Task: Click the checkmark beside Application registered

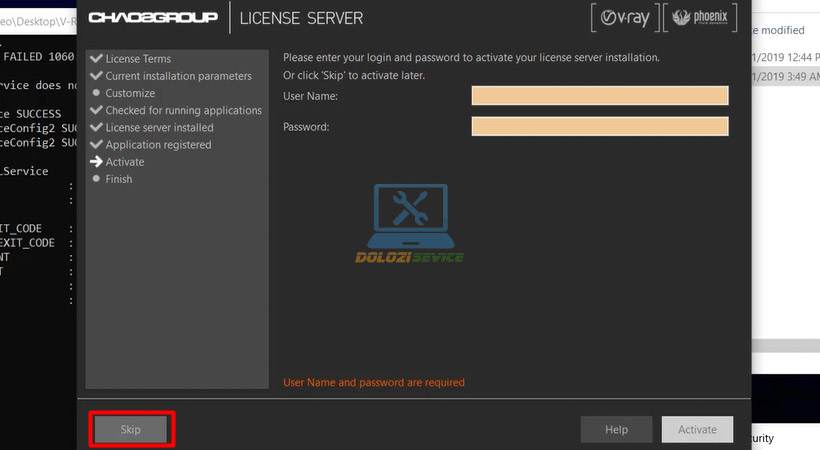Action: 96,145
